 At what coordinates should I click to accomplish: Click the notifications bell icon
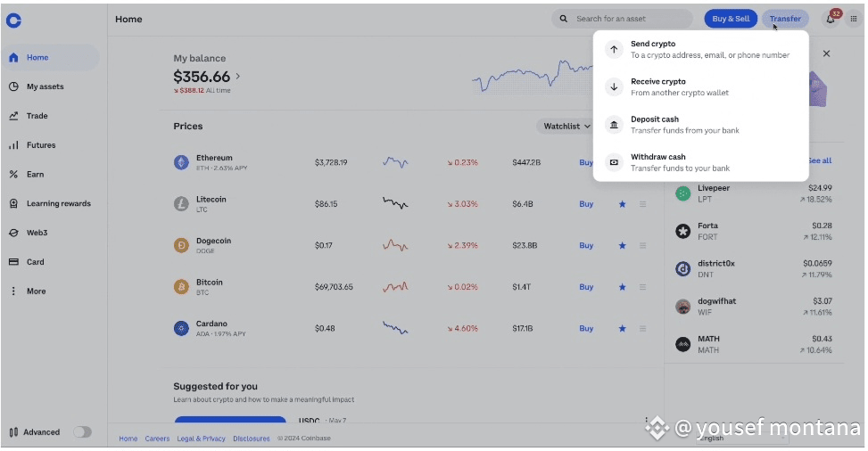[831, 19]
